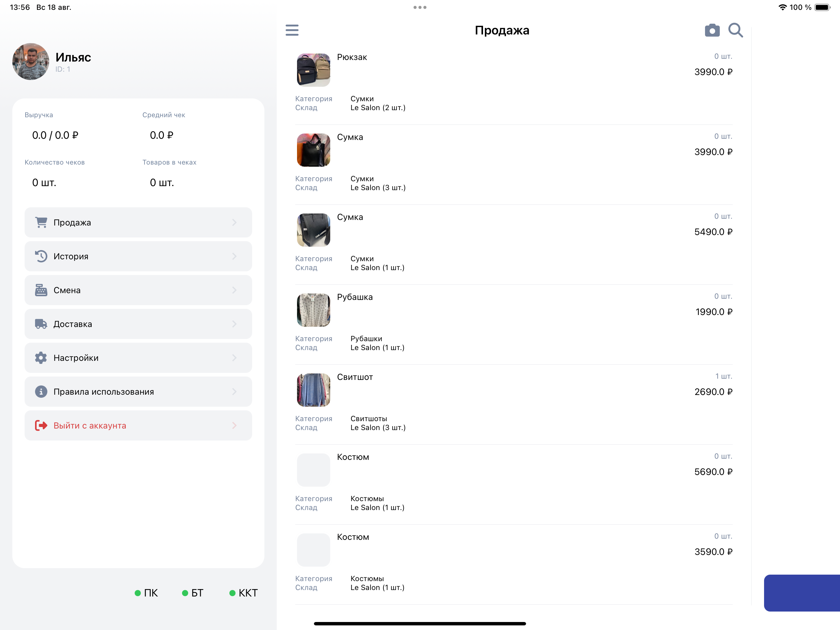840x630 pixels.
Task: Click the Настройки gear icon
Action: click(x=41, y=357)
